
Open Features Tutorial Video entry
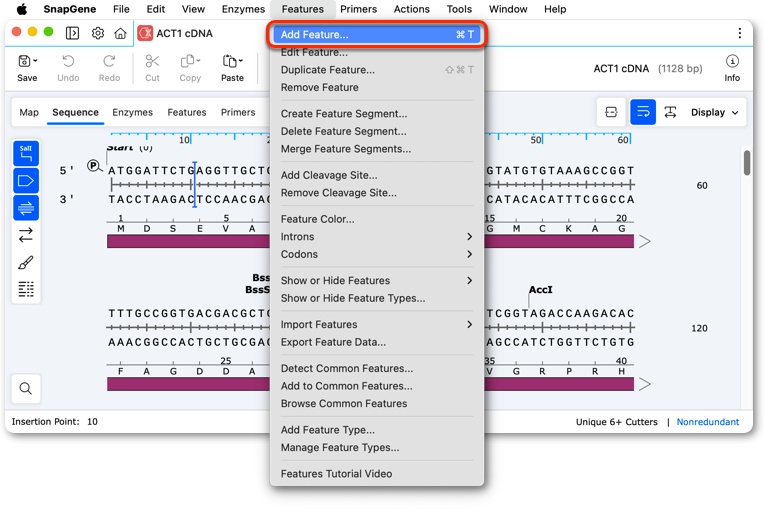point(377,473)
